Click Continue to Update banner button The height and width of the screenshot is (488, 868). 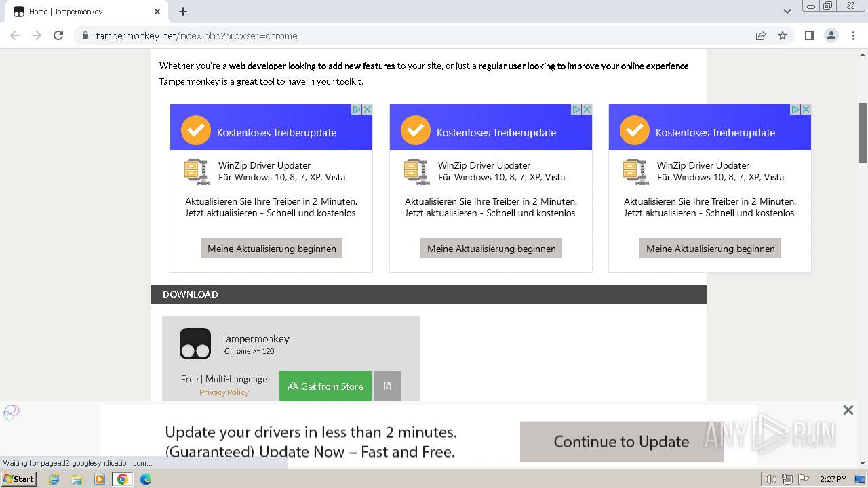(x=621, y=441)
